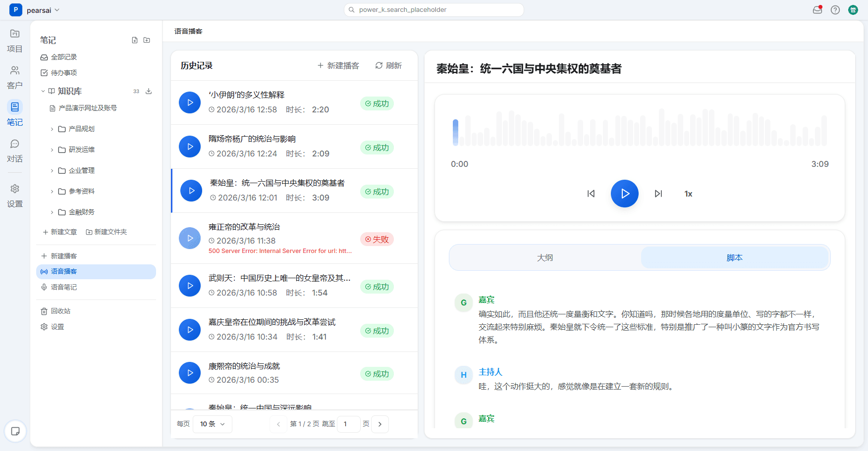Change playback speed from 1x
This screenshot has width=868, height=451.
[x=688, y=194]
